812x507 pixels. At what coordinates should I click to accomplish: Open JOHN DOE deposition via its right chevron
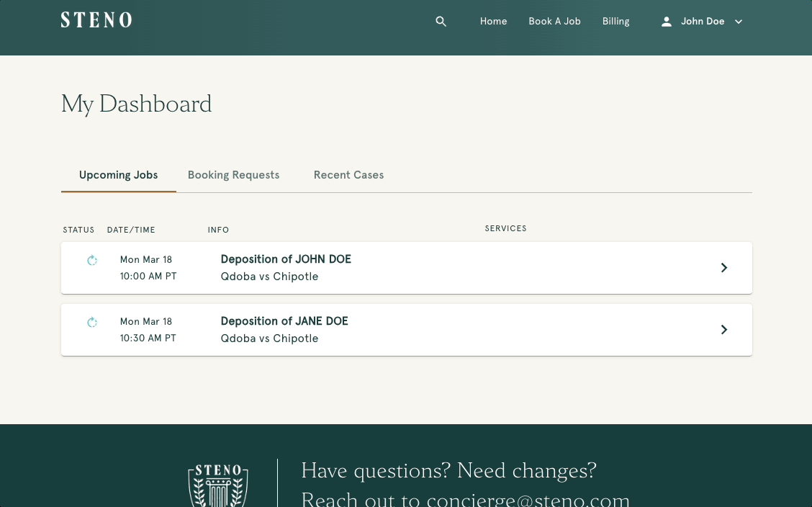[x=724, y=268]
